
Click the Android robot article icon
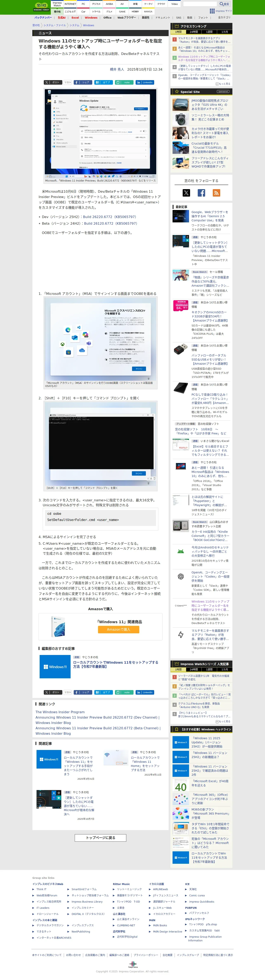point(181,551)
